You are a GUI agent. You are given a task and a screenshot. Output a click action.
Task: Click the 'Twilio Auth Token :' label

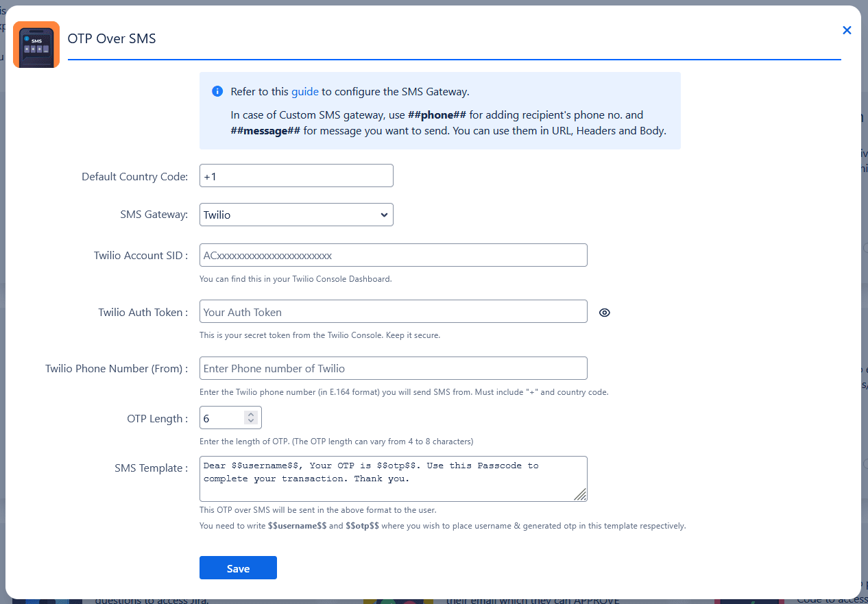(143, 312)
